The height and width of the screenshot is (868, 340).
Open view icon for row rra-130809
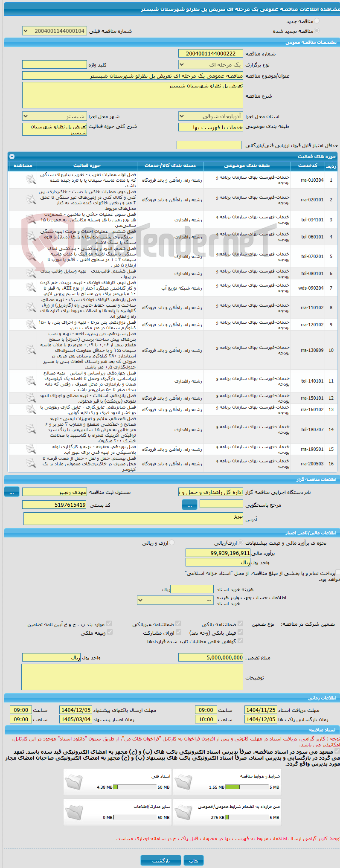[31, 350]
